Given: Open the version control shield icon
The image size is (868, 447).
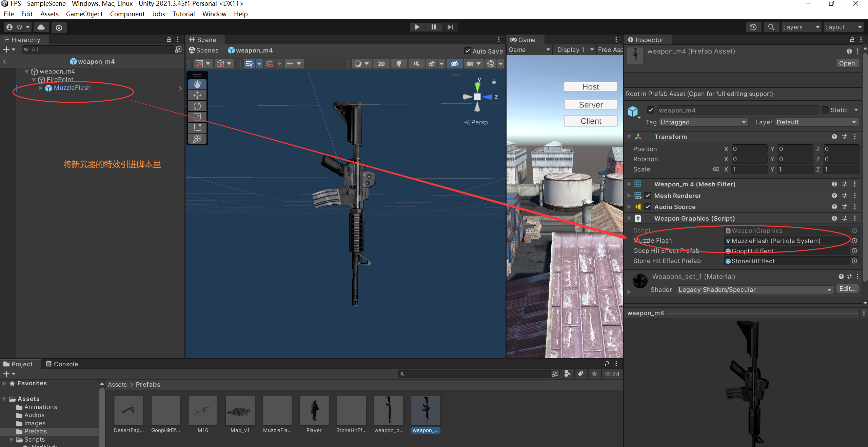Looking at the screenshot, I should tap(59, 27).
